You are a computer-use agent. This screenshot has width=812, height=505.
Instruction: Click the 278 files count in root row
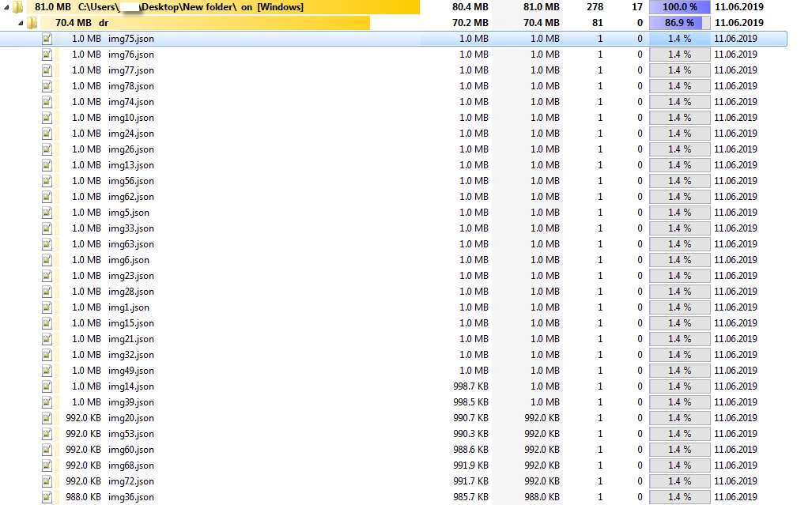pyautogui.click(x=595, y=7)
